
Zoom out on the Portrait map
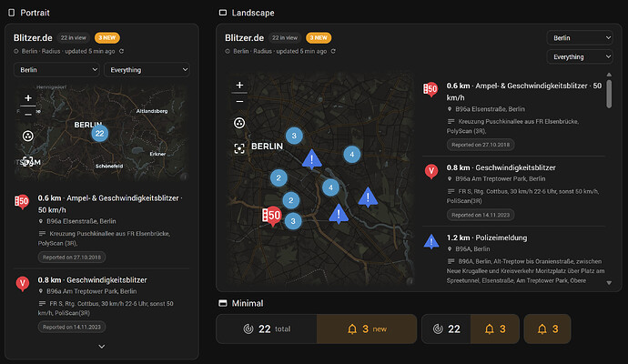pos(28,115)
